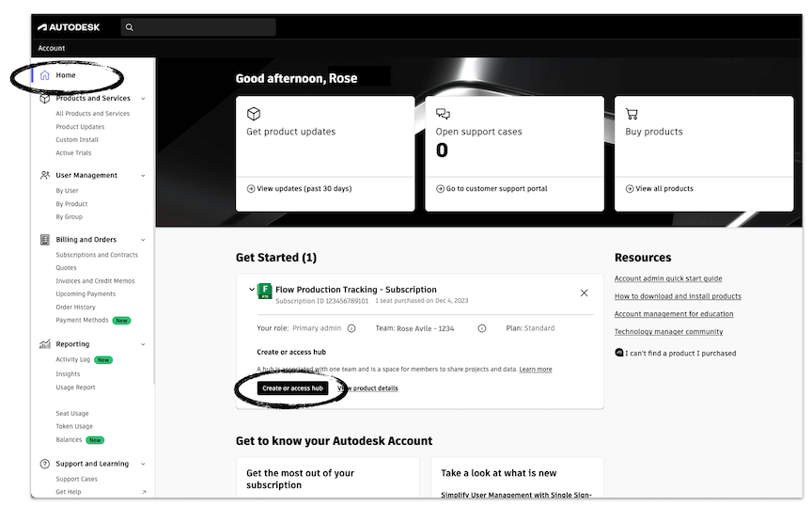Collapse the Reporting section

[143, 344]
